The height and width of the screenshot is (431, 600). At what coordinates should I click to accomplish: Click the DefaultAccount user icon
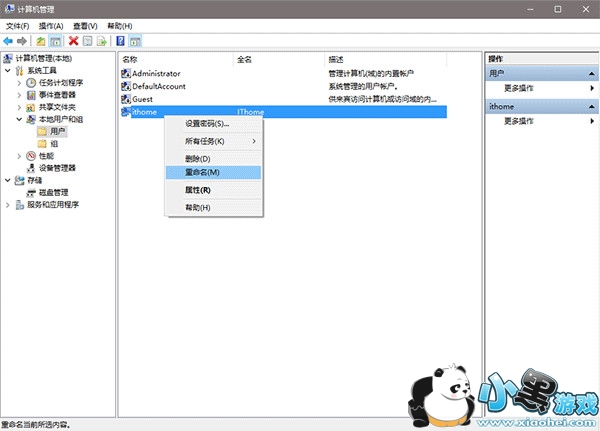(x=126, y=86)
